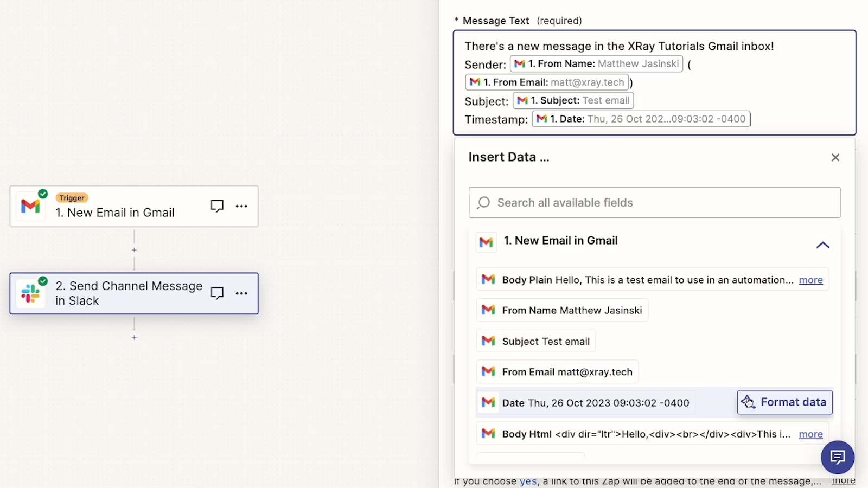
Task: Click the yes link in help text
Action: click(x=528, y=481)
